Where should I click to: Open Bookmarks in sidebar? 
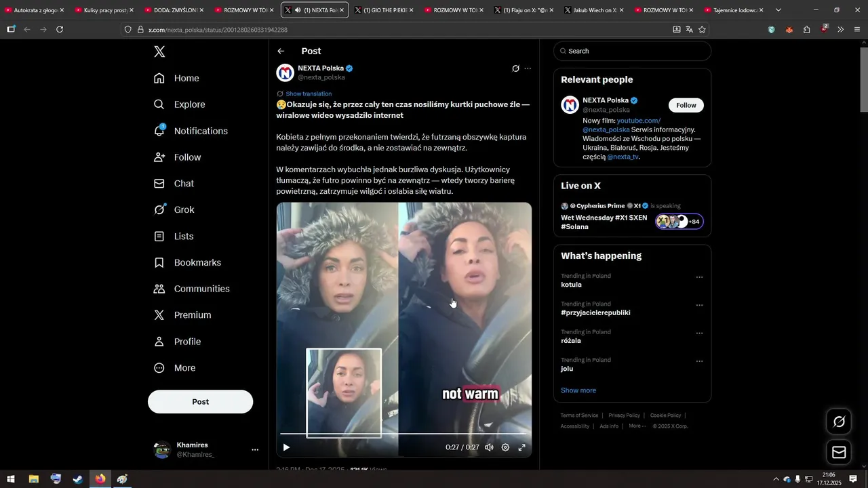[x=187, y=262]
